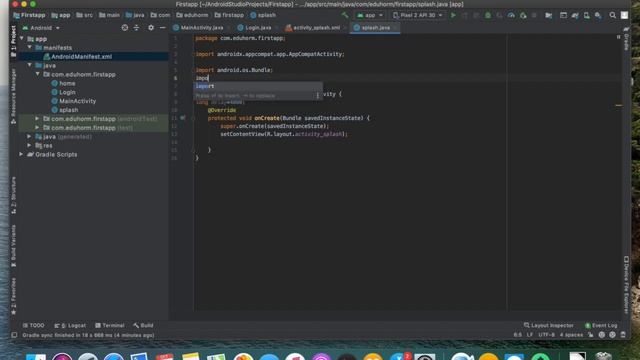Hide the Project panel with minus icon

point(162,28)
